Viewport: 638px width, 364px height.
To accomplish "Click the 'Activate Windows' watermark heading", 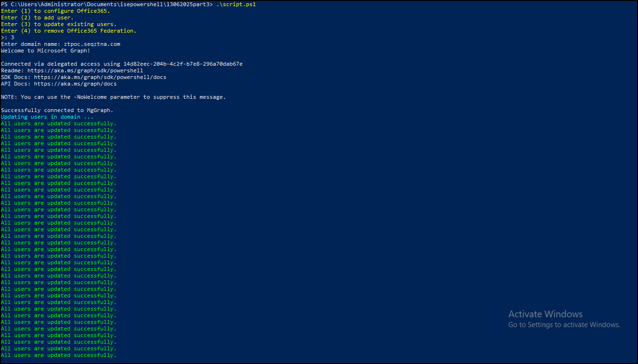I will (545, 314).
